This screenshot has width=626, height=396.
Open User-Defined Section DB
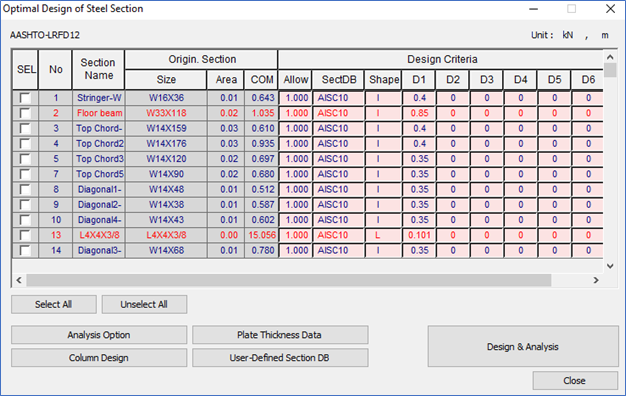coord(280,358)
